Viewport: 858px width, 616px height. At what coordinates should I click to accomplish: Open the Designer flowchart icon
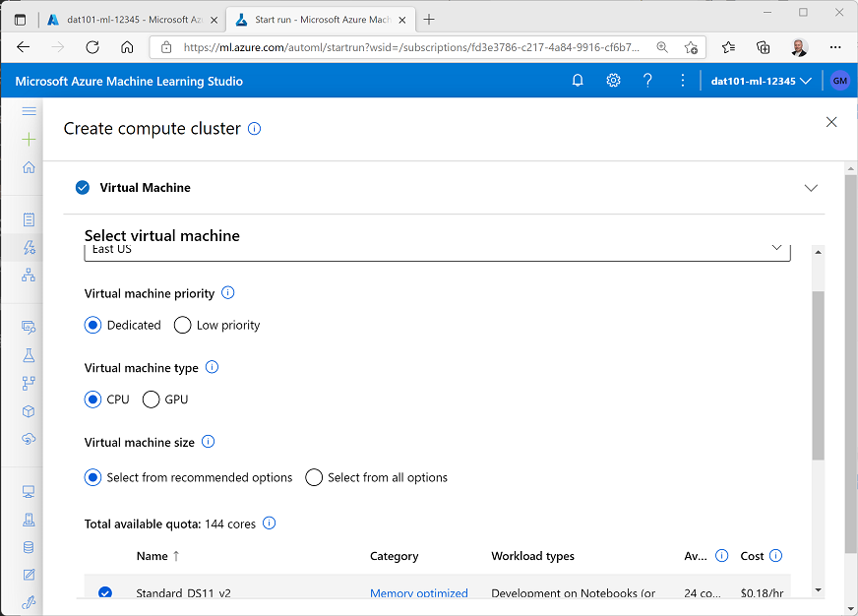pos(29,275)
